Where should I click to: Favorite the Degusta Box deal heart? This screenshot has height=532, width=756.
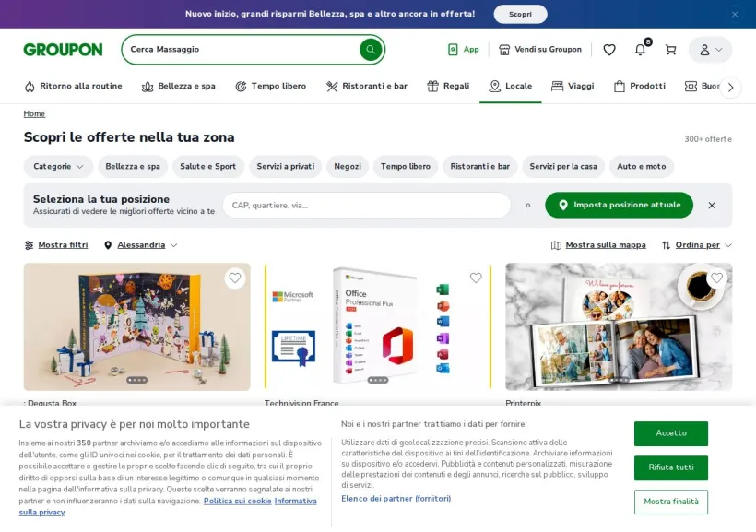click(x=235, y=278)
